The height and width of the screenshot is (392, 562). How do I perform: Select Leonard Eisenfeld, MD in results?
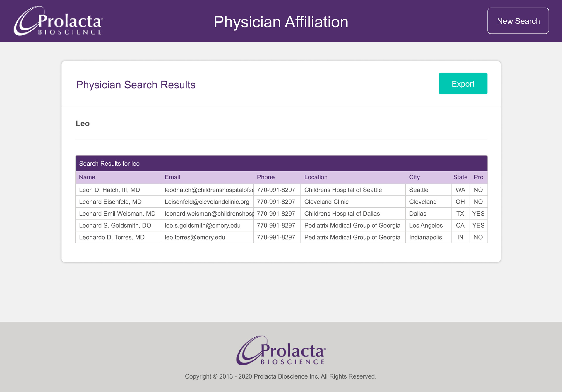pyautogui.click(x=110, y=202)
